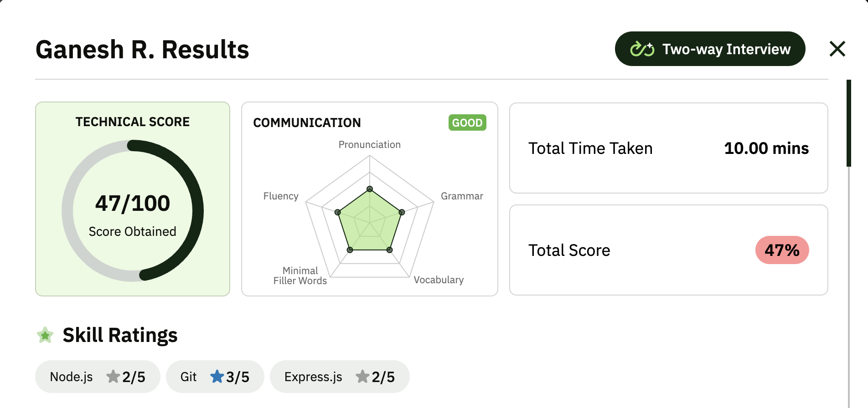Select the Git skill rating chip
The height and width of the screenshot is (408, 868).
click(215, 377)
